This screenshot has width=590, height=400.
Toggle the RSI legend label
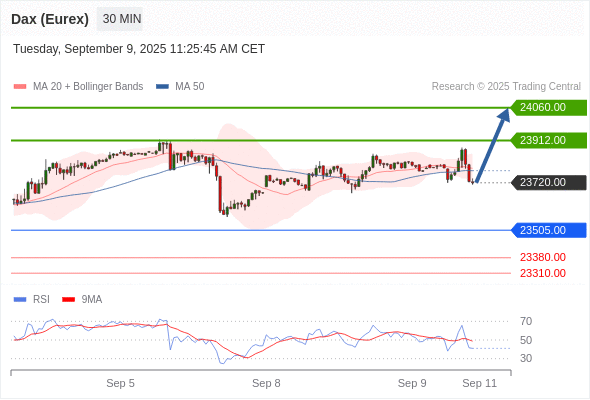coord(41,300)
